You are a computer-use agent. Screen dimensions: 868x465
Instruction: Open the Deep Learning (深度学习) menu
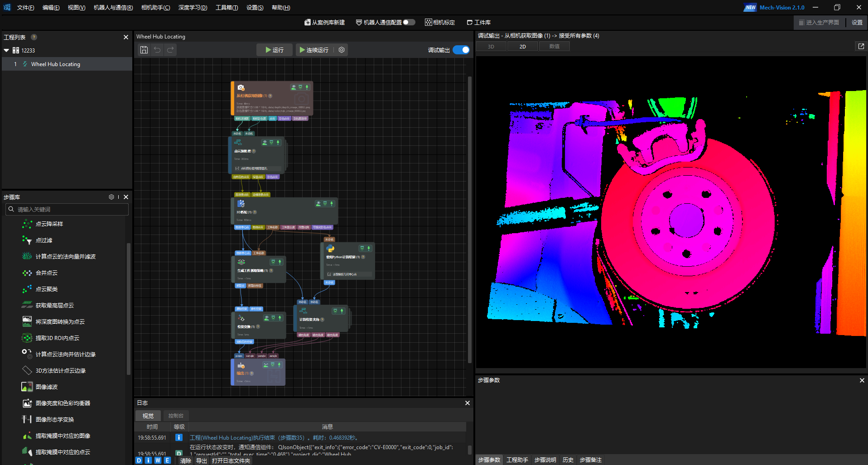coord(193,8)
